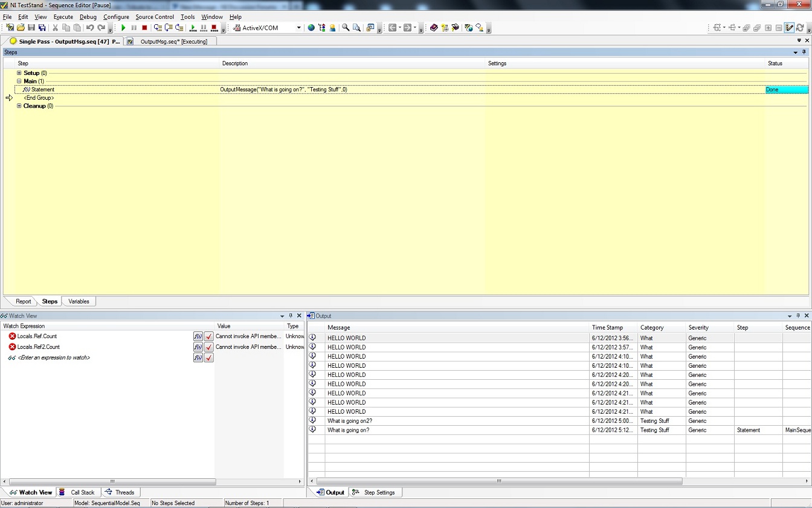
Task: Toggle auto-hide pin on Output pane
Action: click(798, 316)
